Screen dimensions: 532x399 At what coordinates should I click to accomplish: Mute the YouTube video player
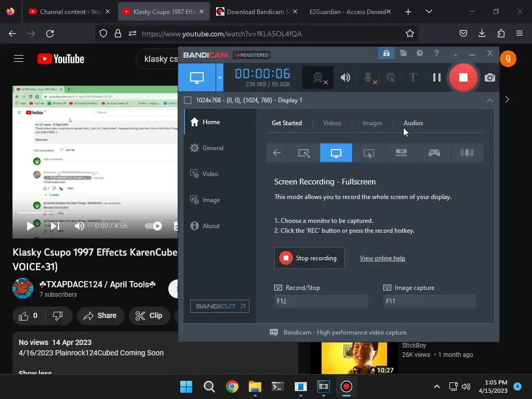[79, 226]
